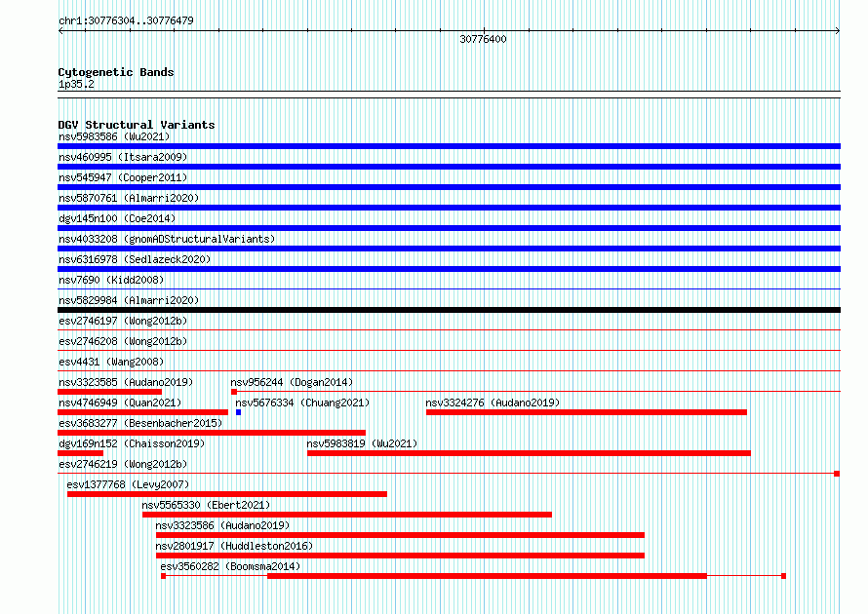
Task: Click the thin red line of esv4431 (Wang2008)
Action: [449, 371]
